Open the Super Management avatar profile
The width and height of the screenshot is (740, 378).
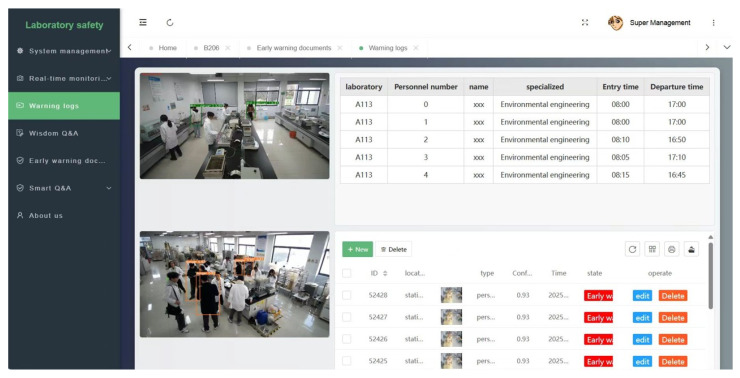[x=615, y=23]
